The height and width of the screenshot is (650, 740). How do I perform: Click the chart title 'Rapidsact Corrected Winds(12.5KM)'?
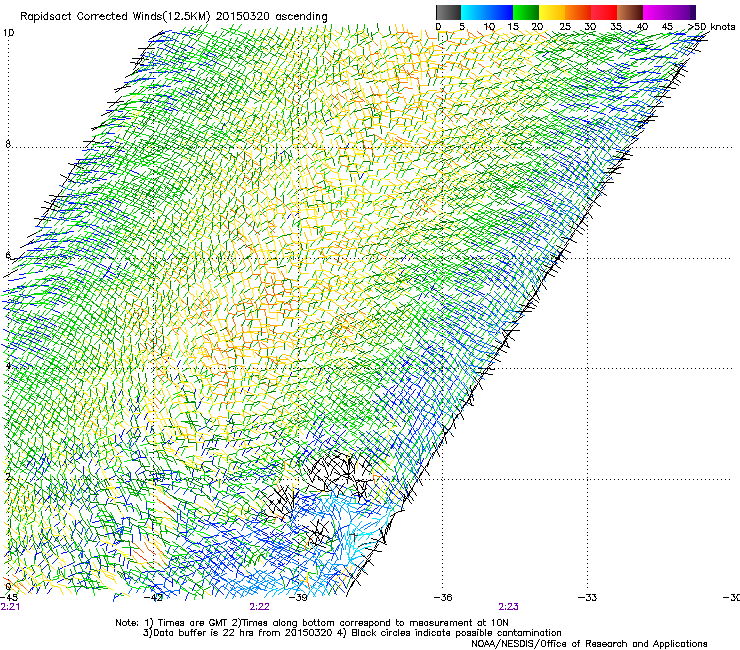(116, 16)
